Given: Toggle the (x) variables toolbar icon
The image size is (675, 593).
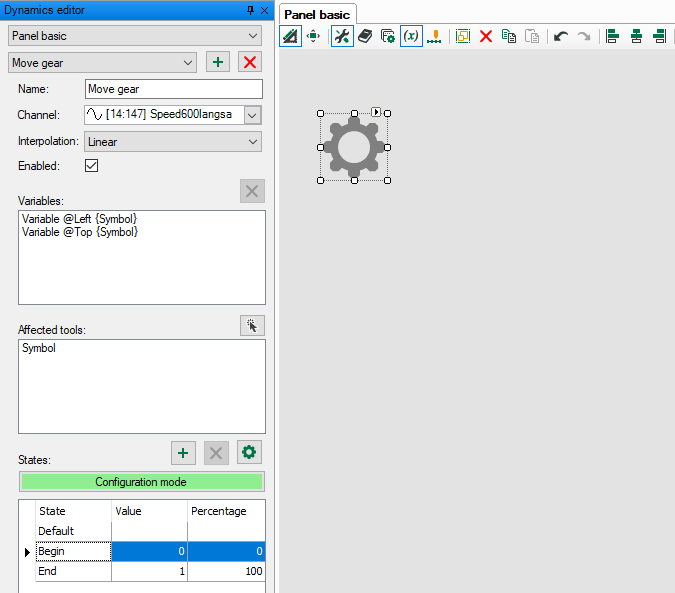Looking at the screenshot, I should point(411,36).
